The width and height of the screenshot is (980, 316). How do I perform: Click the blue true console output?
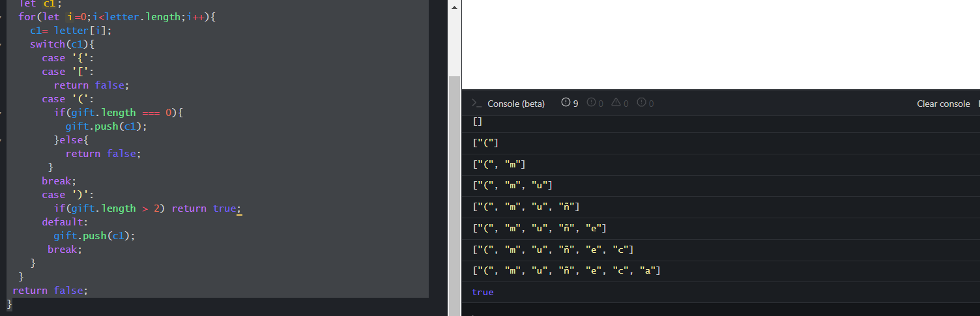tap(483, 293)
